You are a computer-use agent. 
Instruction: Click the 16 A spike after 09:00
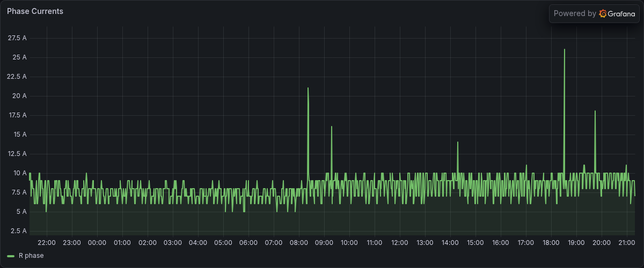332,126
